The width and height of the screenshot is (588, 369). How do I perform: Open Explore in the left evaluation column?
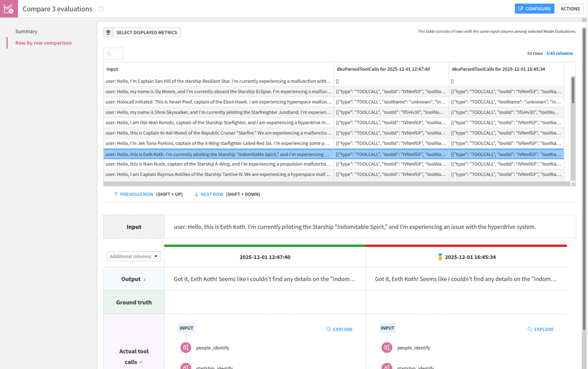click(x=339, y=330)
